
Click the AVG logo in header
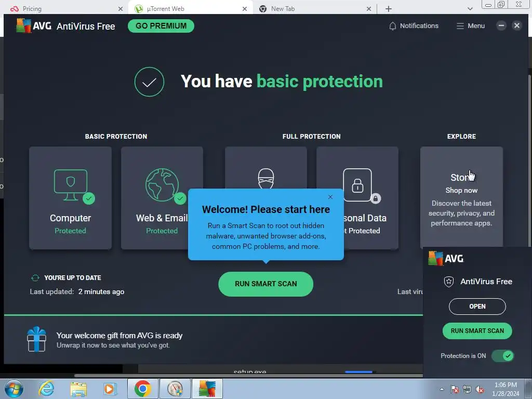tap(34, 26)
